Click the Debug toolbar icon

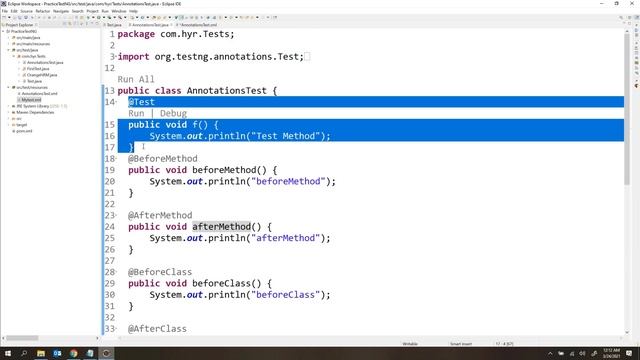[x=88, y=18]
